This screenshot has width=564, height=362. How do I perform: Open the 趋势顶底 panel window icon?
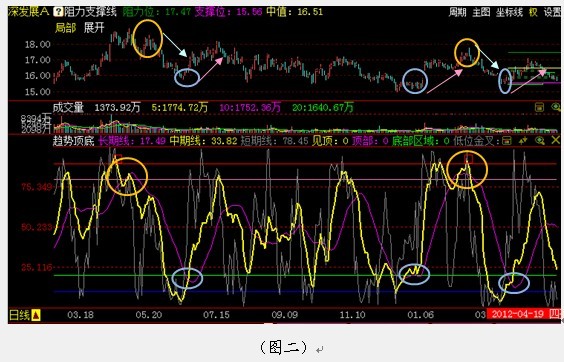[507, 140]
